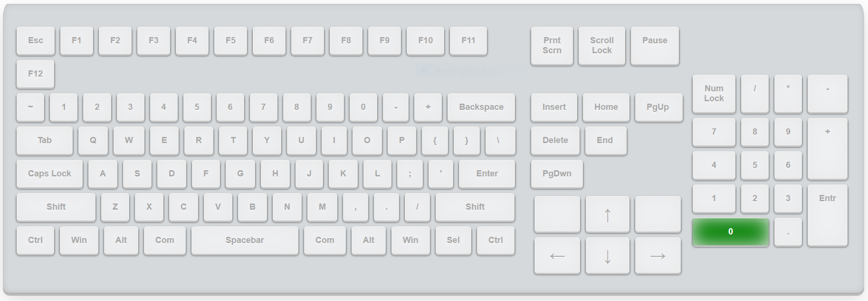
Task: Click the Delete key
Action: [555, 140]
